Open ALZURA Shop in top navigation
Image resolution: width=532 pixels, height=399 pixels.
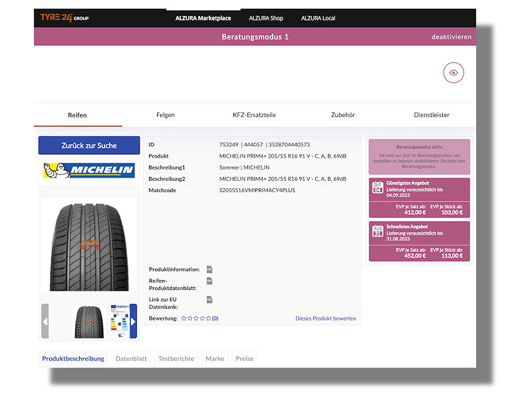(x=266, y=18)
